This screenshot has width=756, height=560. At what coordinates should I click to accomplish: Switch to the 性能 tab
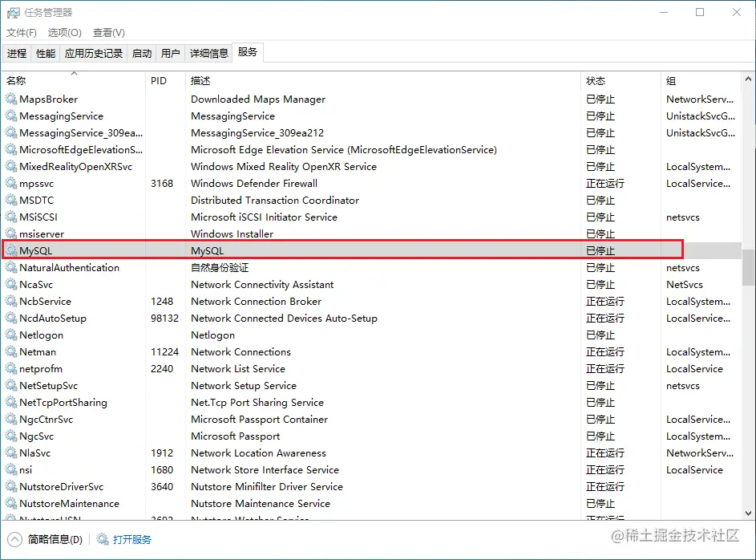[x=46, y=53]
